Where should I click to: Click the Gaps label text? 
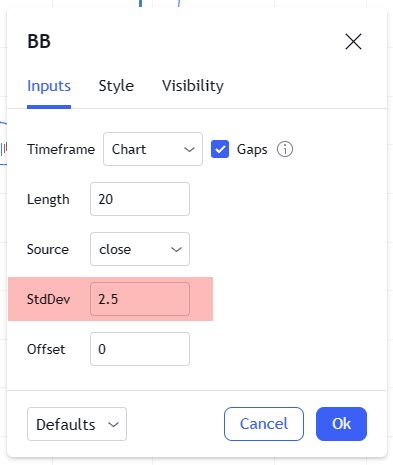(x=252, y=150)
